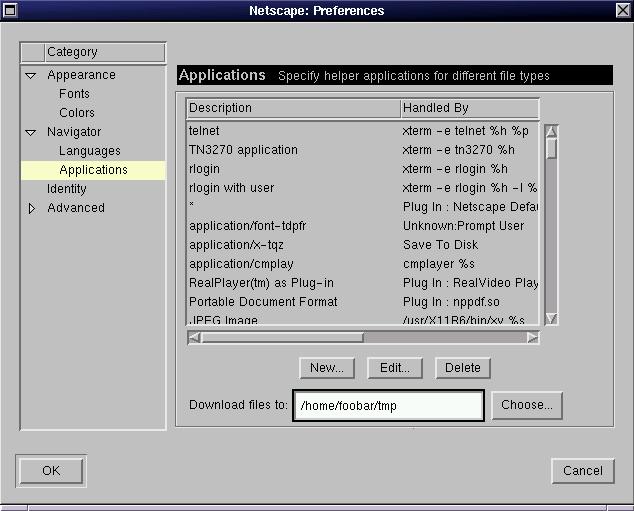Select RealPlayer(tm) as Plug-in row
This screenshot has height=511, width=634.
click(x=363, y=283)
